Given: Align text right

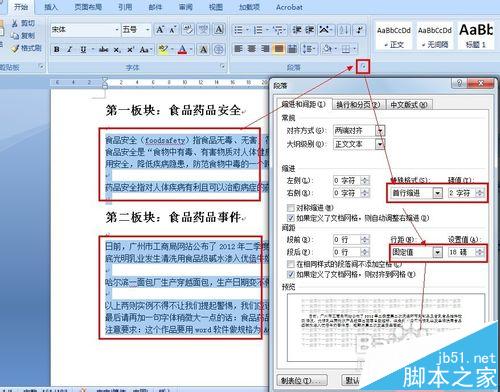Looking at the screenshot, I should 265,49.
